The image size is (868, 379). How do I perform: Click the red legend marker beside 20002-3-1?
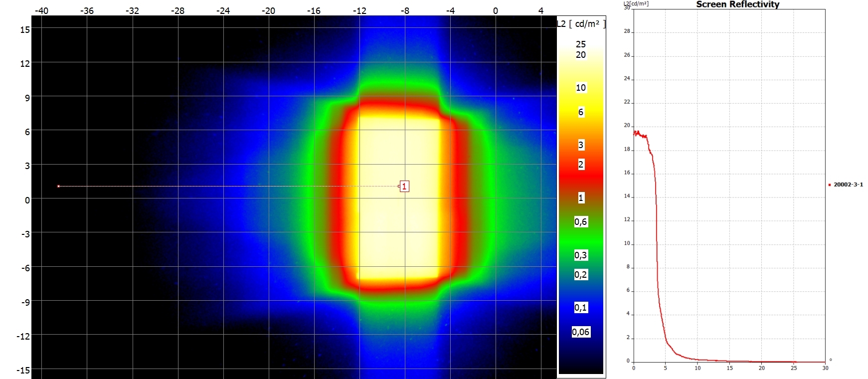pyautogui.click(x=830, y=185)
